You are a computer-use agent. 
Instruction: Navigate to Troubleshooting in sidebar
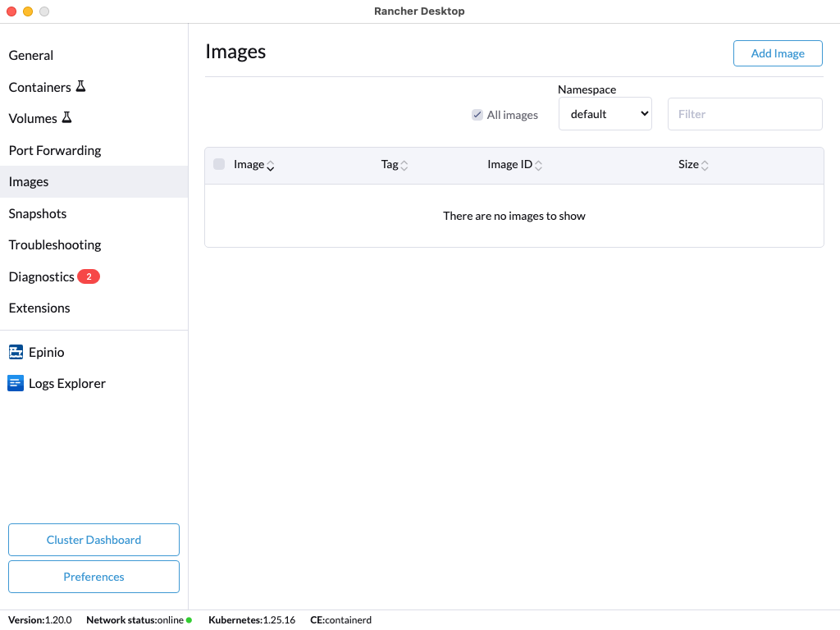tap(55, 244)
